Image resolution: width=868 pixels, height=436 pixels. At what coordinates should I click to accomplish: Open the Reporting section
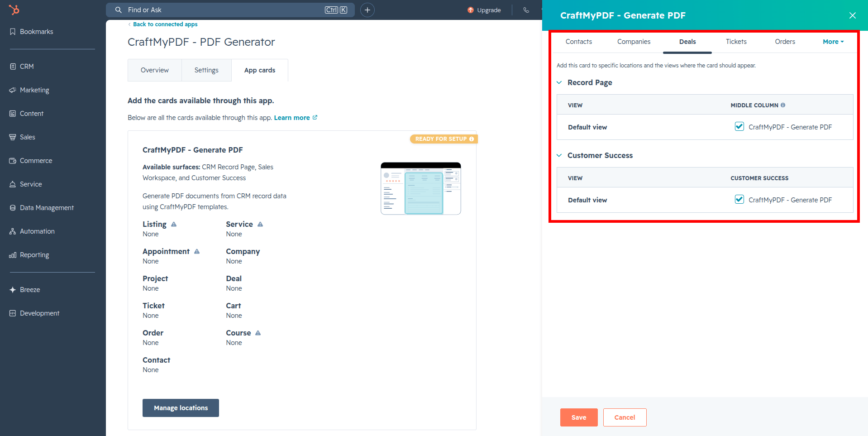(29, 255)
